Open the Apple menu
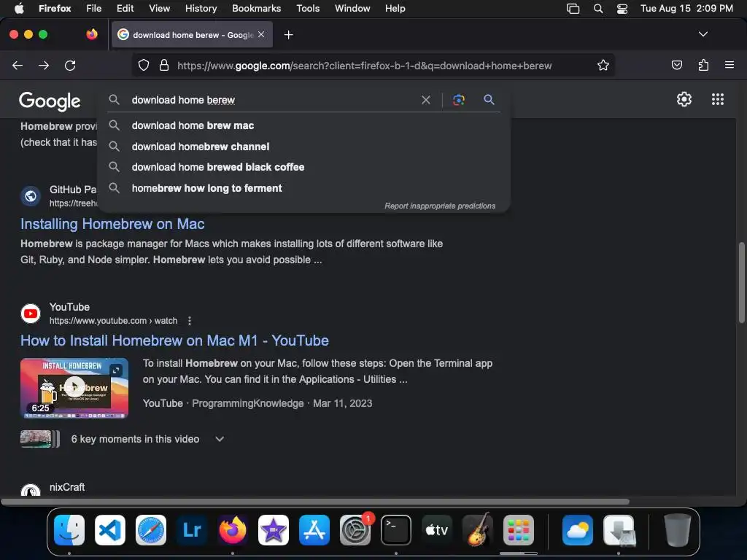Viewport: 747px width, 560px height. 19,9
